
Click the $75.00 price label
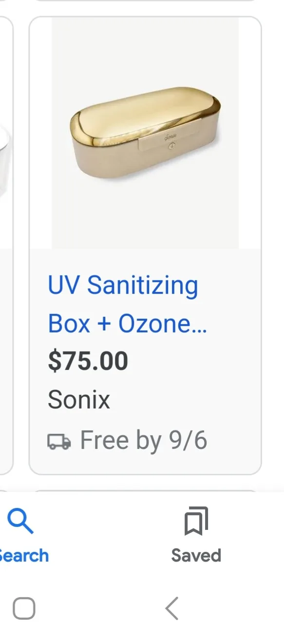(88, 360)
